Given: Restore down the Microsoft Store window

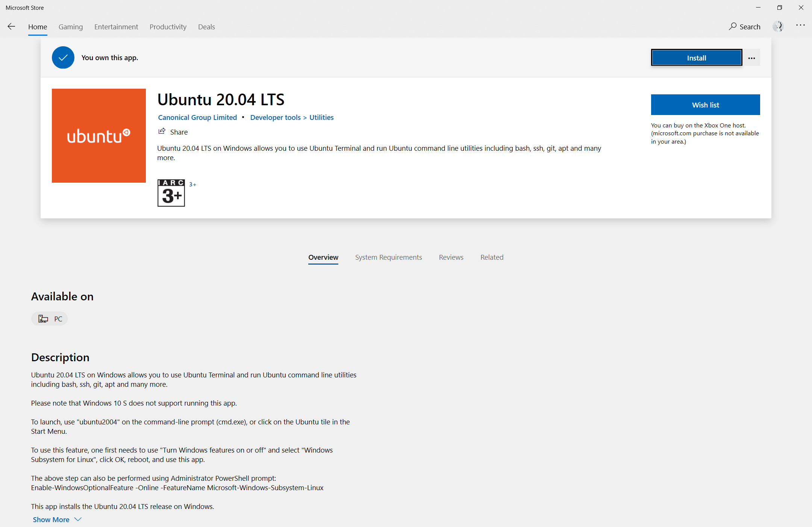Looking at the screenshot, I should pos(780,8).
